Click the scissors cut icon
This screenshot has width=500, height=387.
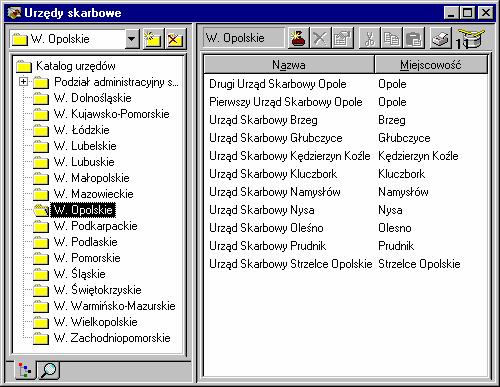point(369,38)
